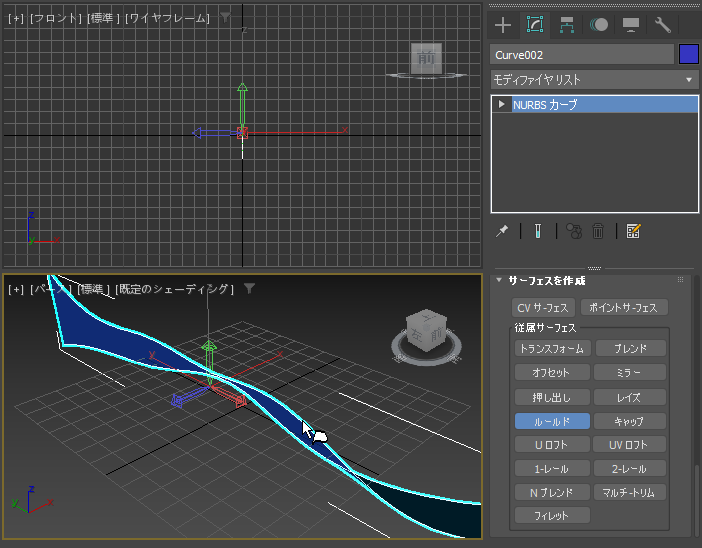Screen dimensions: 702x548
Task: Click the 1-レール button
Action: click(x=552, y=469)
